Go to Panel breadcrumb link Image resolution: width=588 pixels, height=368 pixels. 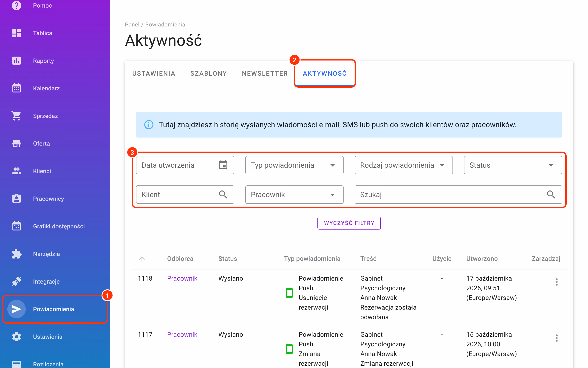point(132,25)
